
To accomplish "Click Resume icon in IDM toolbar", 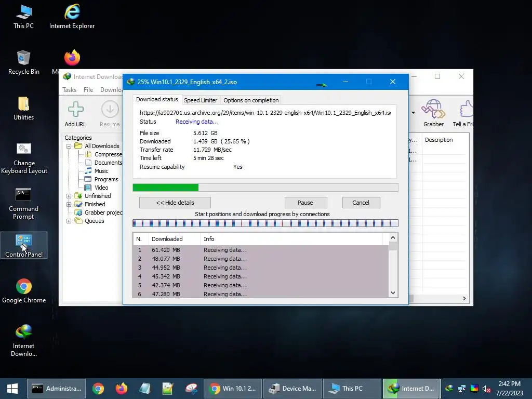I will click(x=110, y=114).
